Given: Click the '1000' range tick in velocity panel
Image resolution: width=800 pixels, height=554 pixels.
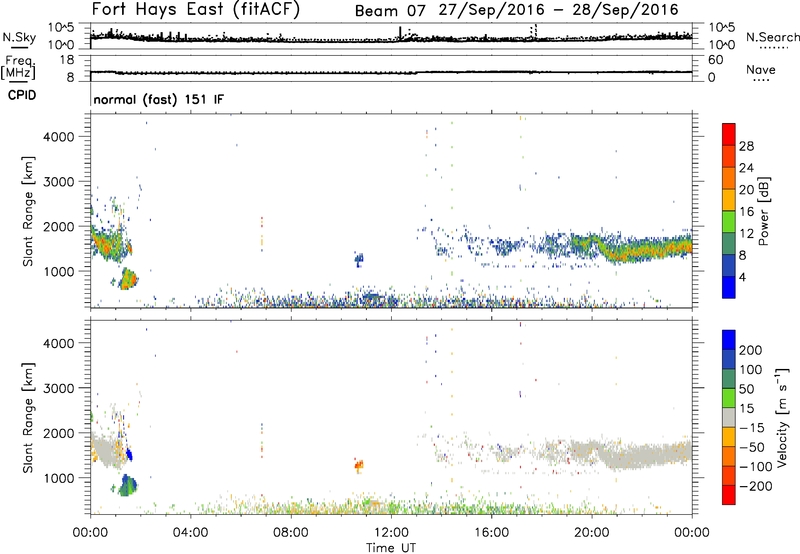Looking at the screenshot, I should 59,478.
